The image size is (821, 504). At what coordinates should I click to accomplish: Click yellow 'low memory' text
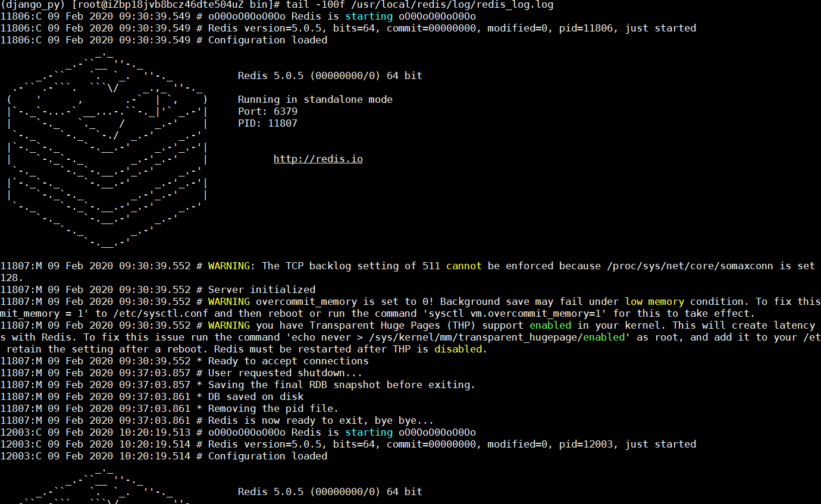(654, 301)
